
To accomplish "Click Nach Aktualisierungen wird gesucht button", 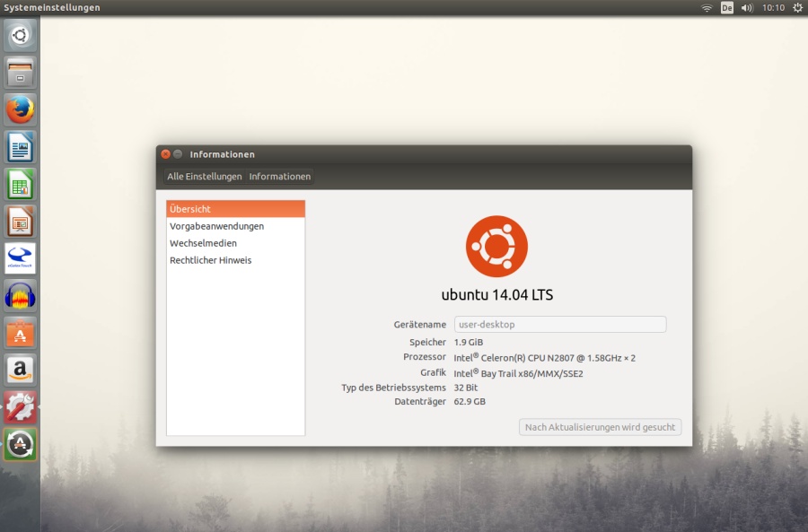I will [600, 427].
